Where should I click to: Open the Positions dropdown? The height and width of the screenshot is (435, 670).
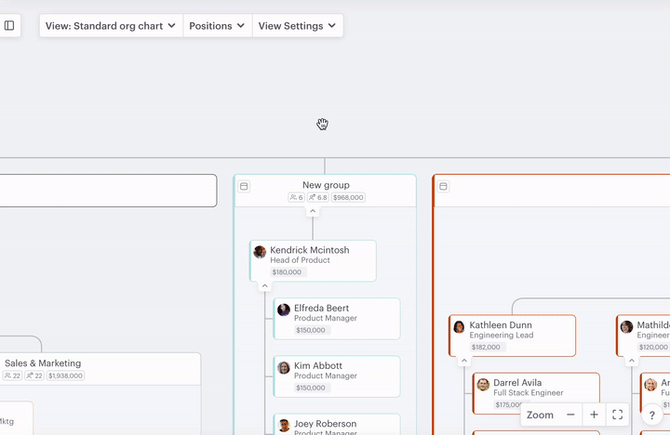(217, 26)
